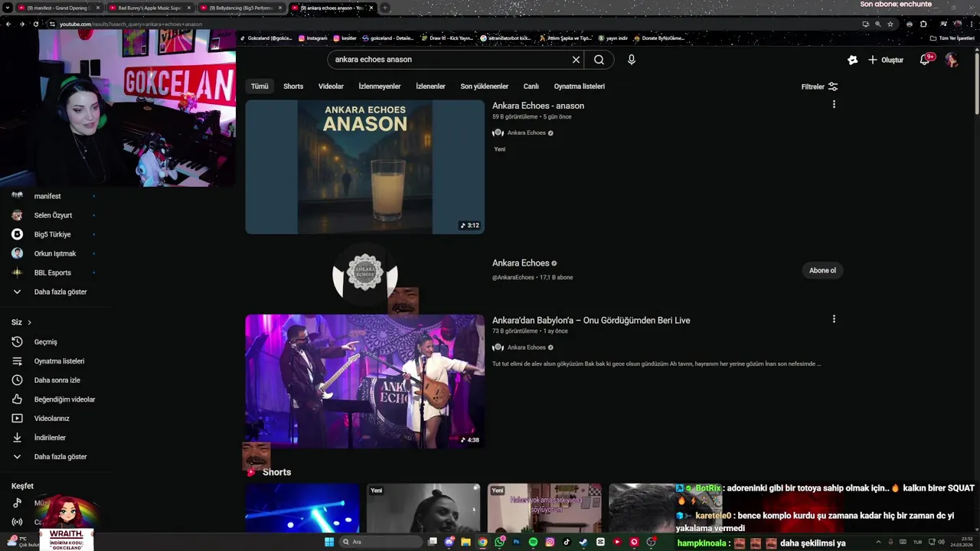980x551 pixels.
Task: Reload the page with the browser refresh button
Action: tap(36, 24)
